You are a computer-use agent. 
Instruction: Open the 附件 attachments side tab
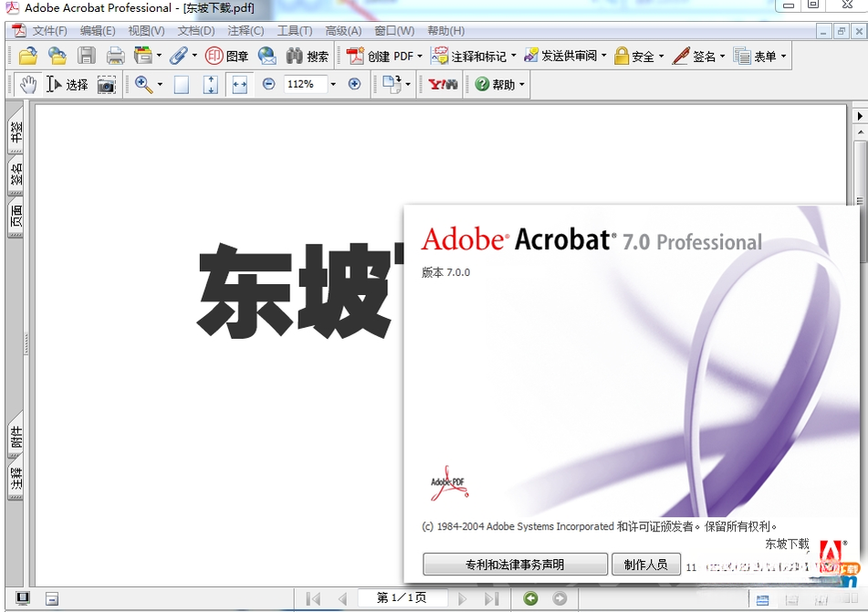[x=16, y=437]
